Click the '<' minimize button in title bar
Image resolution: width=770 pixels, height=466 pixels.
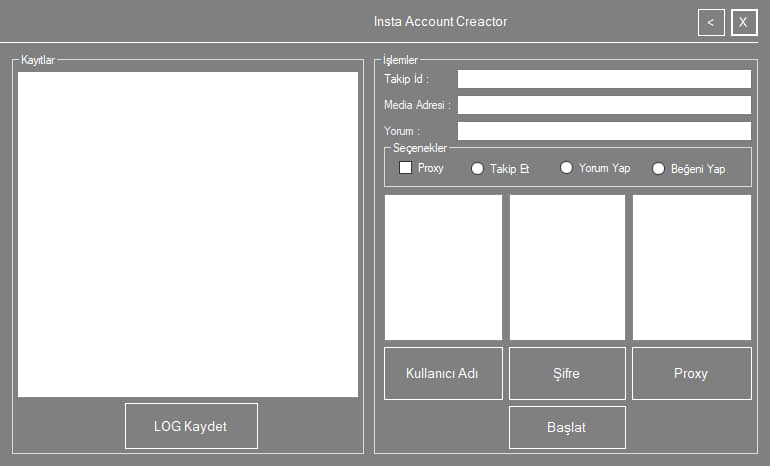pos(711,23)
